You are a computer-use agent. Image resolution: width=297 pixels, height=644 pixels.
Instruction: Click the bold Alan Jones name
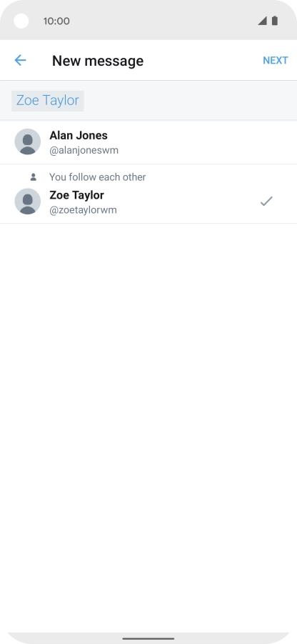coord(79,135)
